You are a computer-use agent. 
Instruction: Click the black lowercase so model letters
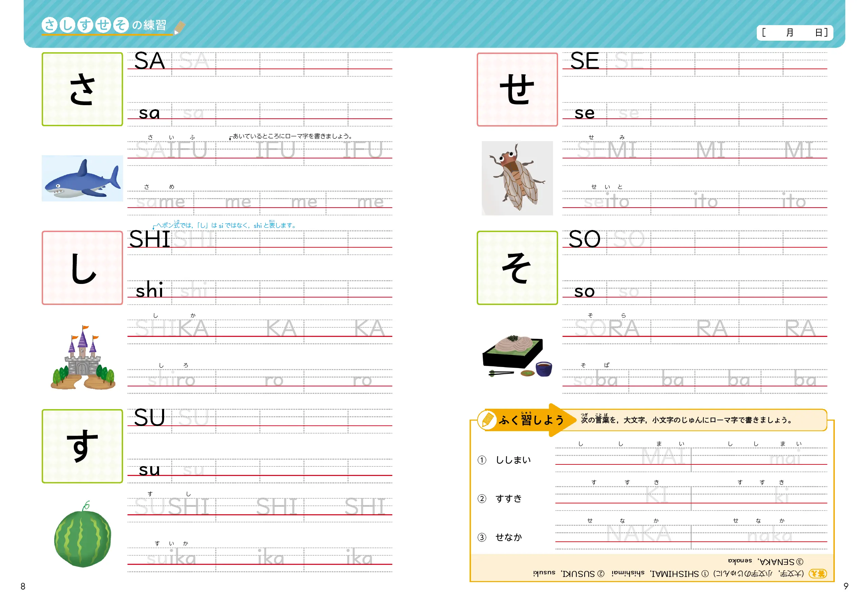585,292
